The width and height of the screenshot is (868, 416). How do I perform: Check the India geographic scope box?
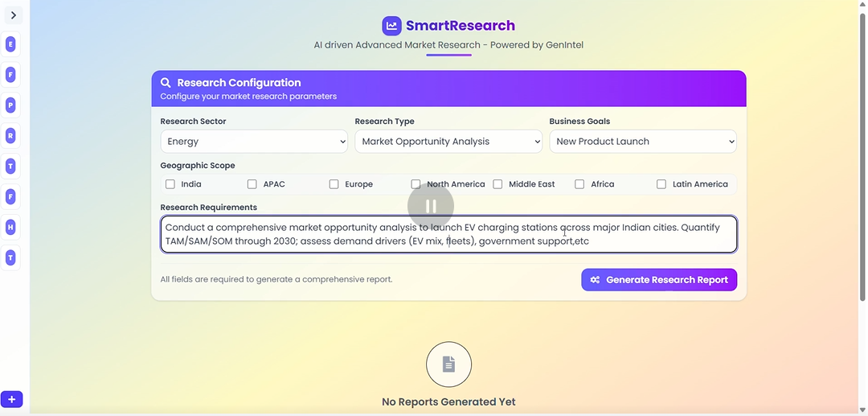170,184
